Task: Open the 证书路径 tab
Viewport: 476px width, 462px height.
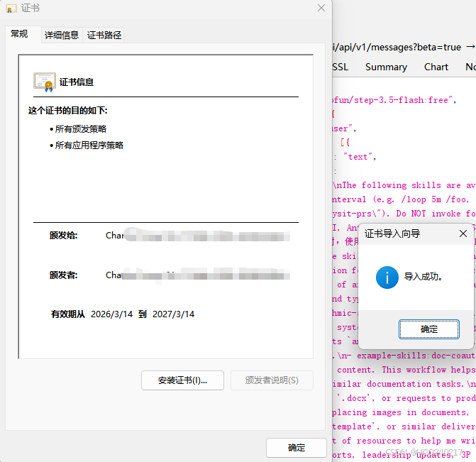Action: 104,35
